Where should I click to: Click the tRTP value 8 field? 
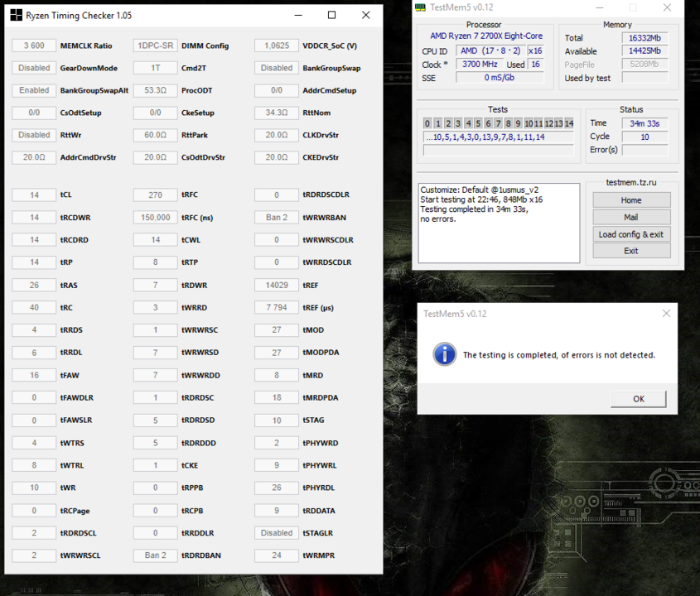tap(156, 262)
